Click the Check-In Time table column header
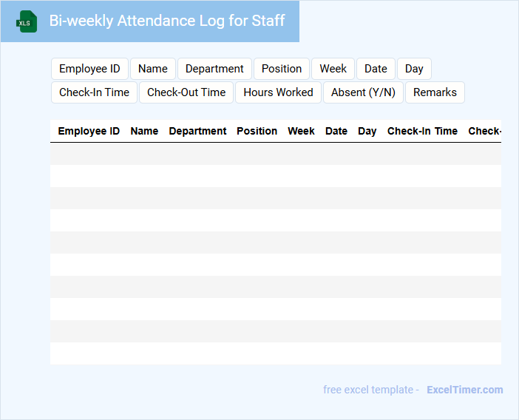The height and width of the screenshot is (420, 519). coord(422,131)
